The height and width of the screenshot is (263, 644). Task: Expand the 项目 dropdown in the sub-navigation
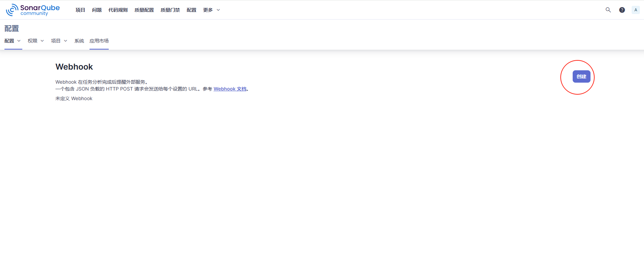pos(59,41)
